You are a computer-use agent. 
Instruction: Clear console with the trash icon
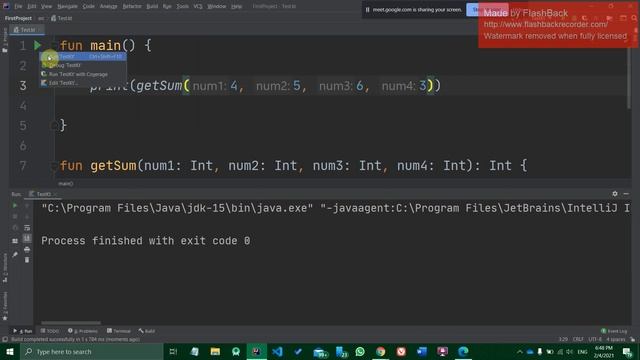(27, 260)
